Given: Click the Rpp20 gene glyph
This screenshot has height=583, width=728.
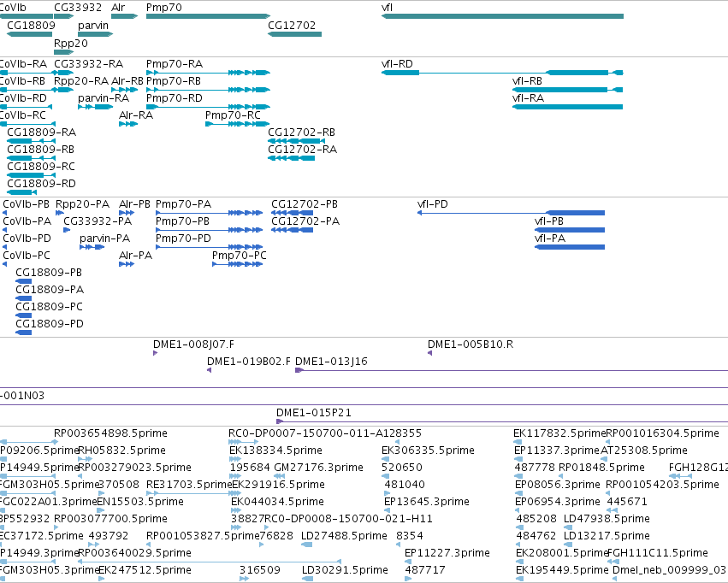Looking at the screenshot, I should click(63, 52).
